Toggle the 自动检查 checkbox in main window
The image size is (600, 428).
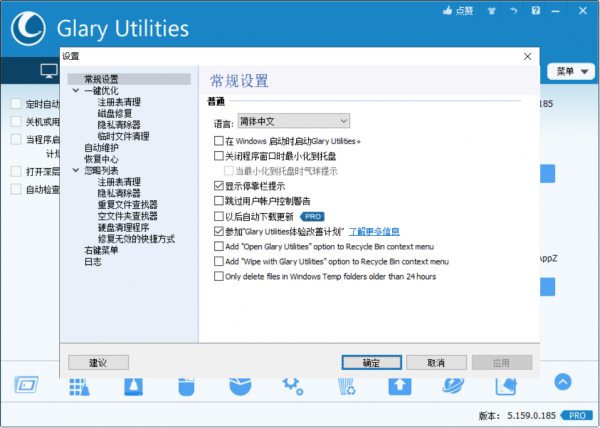[x=16, y=189]
